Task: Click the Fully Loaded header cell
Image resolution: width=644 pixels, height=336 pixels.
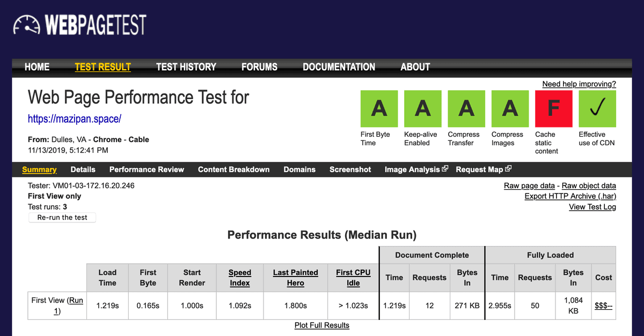Action: tap(551, 255)
